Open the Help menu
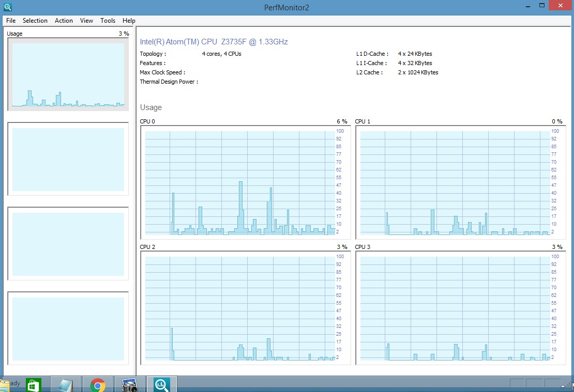The width and height of the screenshot is (574, 392). (129, 21)
